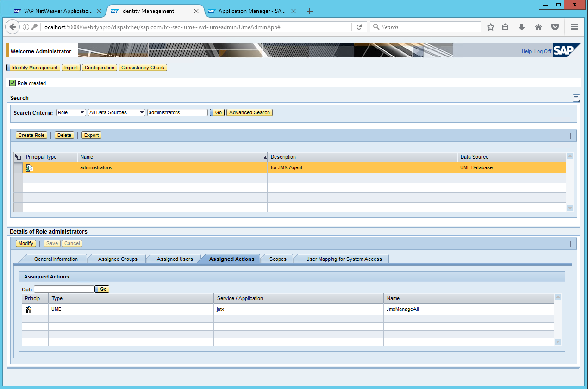This screenshot has width=588, height=389.
Task: Reload the page with the refresh icon
Action: pos(359,27)
